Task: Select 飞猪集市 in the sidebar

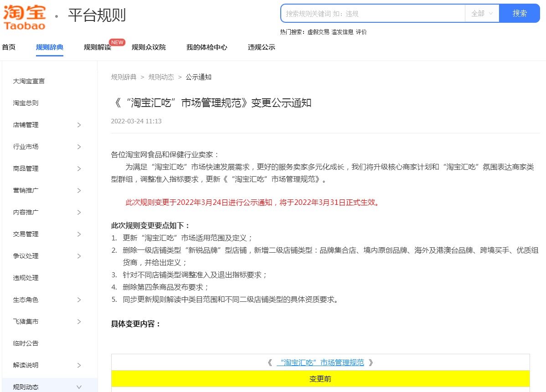Action: coord(26,322)
